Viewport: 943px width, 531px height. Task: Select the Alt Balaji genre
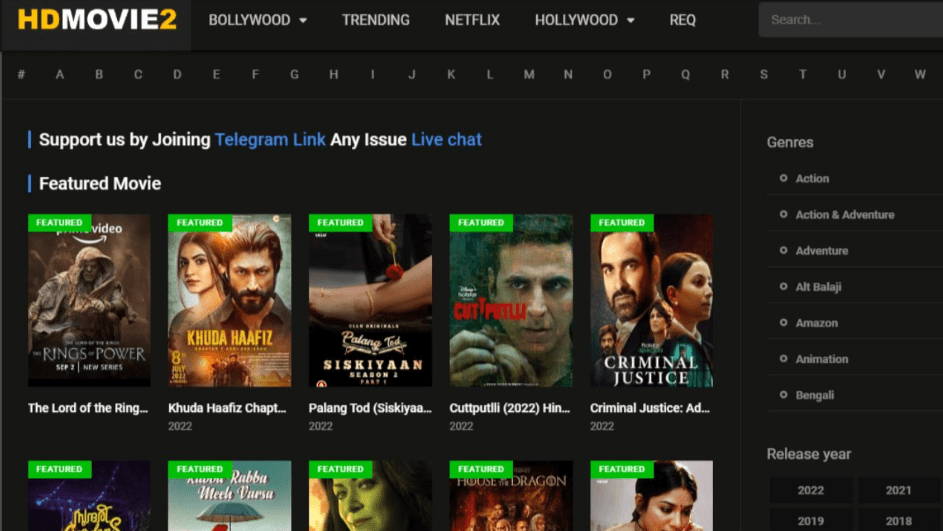(819, 287)
